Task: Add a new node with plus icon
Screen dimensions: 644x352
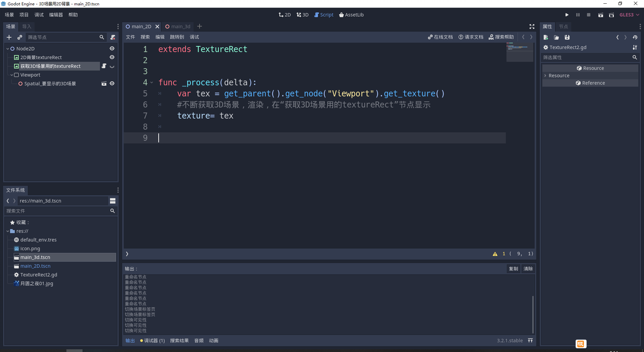Action: (9, 37)
